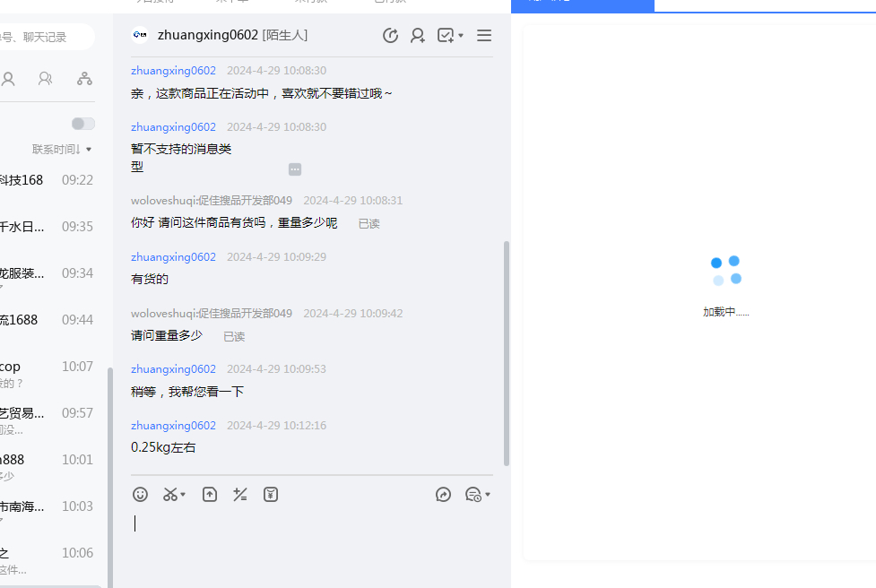Click the ellipsis button on unsupported message
This screenshot has height=588, width=876.
295,169
